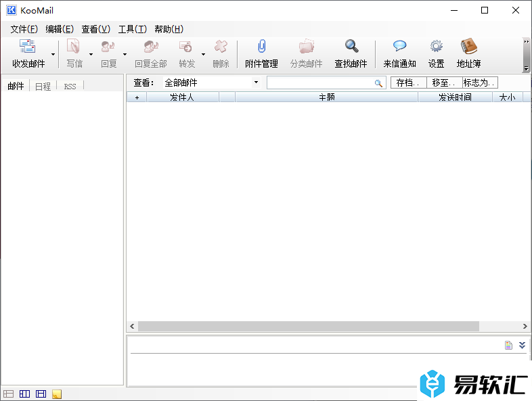532x401 pixels.
Task: Click the Delete (删除) toolbar icon
Action: pyautogui.click(x=221, y=47)
